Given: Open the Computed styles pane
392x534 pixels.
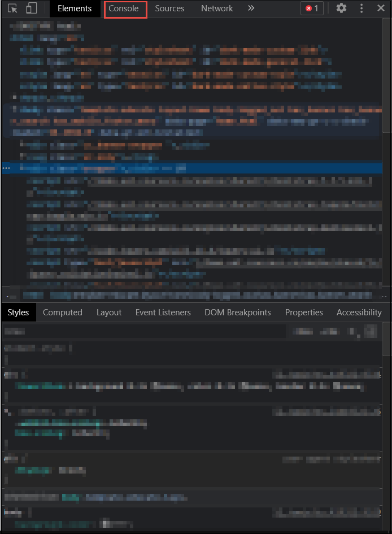Looking at the screenshot, I should pyautogui.click(x=63, y=312).
